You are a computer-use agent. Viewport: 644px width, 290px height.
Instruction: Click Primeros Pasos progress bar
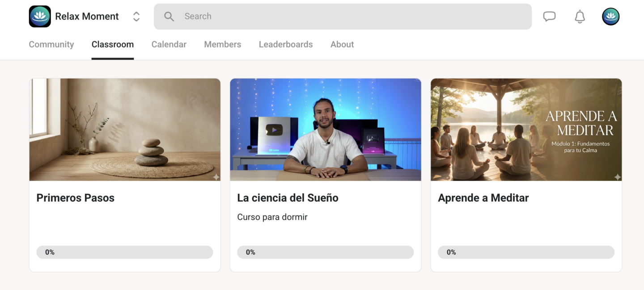pyautogui.click(x=125, y=252)
